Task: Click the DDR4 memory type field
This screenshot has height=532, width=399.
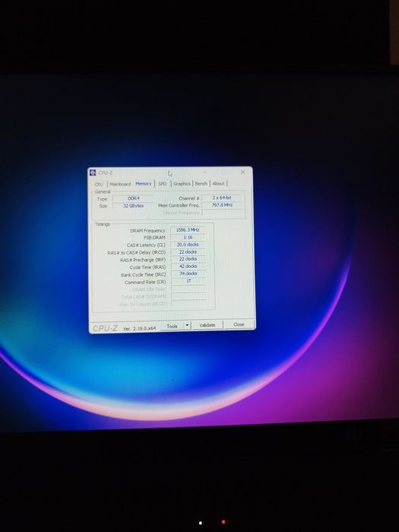Action: [133, 198]
